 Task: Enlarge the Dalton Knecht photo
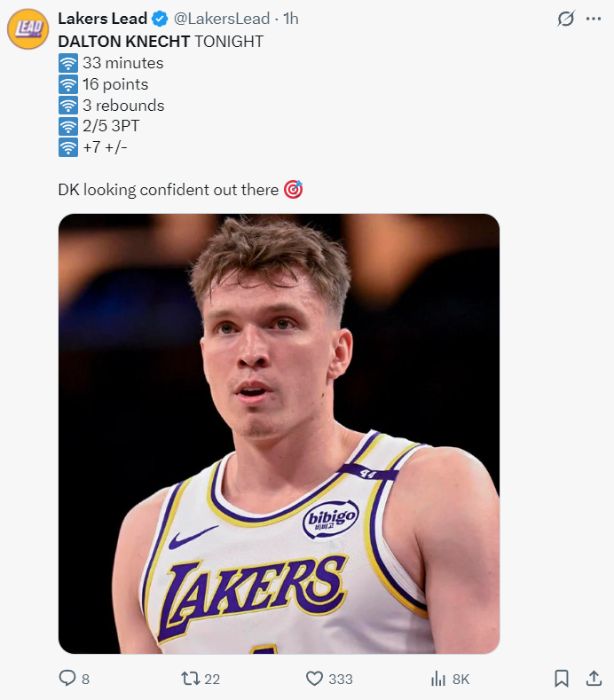click(279, 433)
